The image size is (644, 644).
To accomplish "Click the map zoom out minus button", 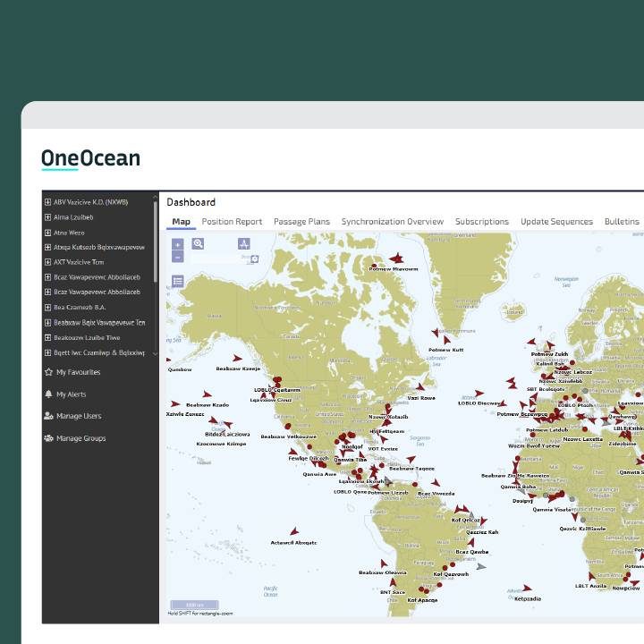I will [x=177, y=257].
